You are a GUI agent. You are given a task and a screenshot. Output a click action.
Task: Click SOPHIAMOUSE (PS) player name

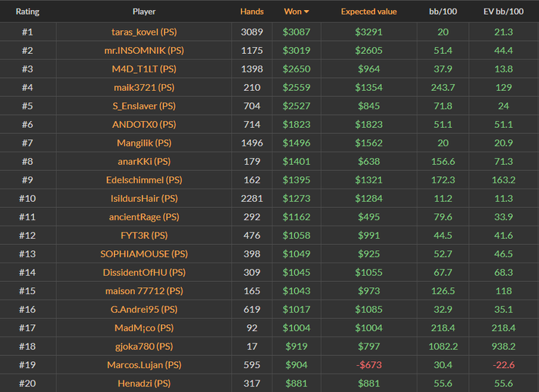pos(143,253)
